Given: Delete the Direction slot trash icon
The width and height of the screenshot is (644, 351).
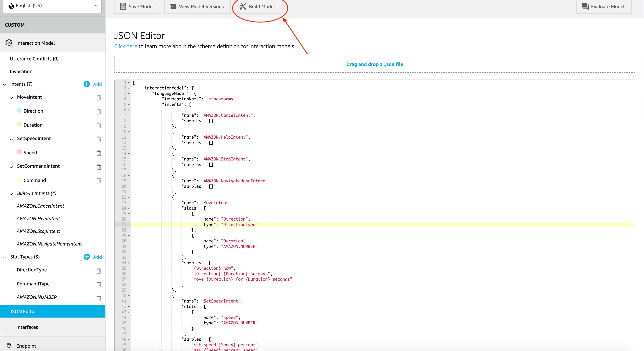Looking at the screenshot, I should click(x=99, y=112).
